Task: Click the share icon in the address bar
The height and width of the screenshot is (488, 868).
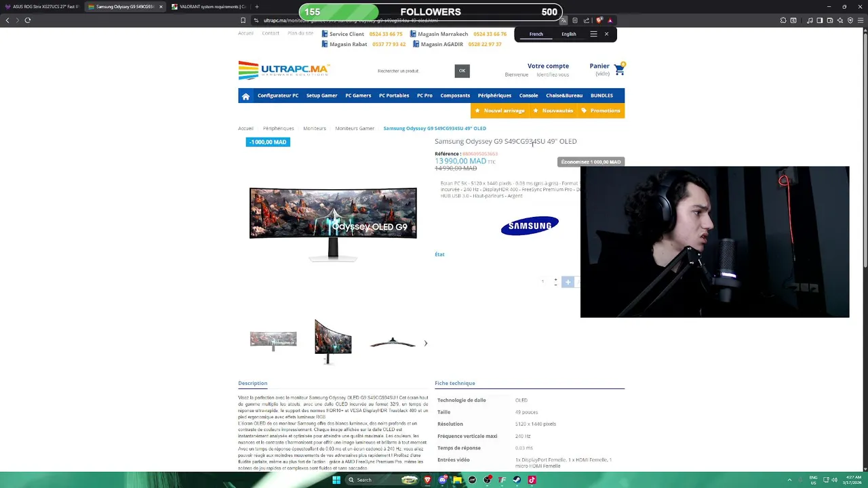Action: coord(587,20)
